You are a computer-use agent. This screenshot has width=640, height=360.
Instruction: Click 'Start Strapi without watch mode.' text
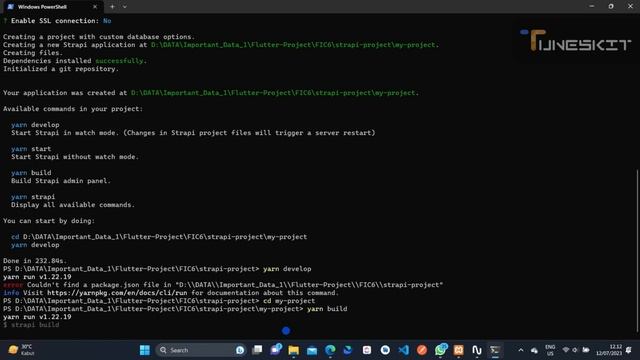click(75, 156)
